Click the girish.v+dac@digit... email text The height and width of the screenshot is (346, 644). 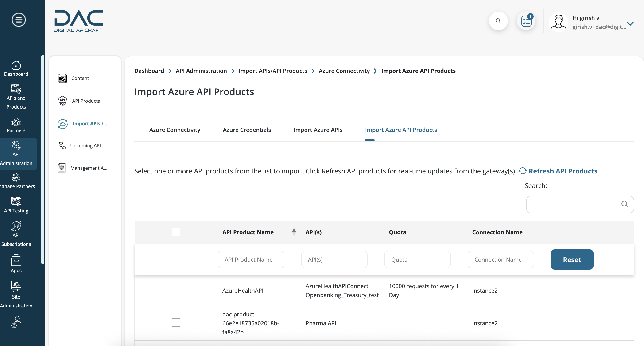pyautogui.click(x=599, y=27)
